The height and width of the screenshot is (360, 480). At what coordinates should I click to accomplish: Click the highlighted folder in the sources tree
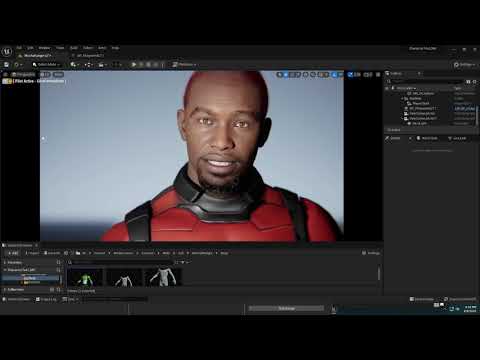(31, 278)
